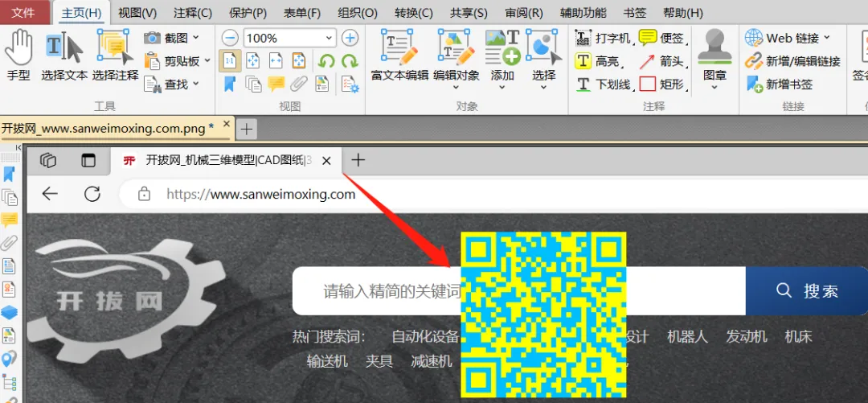The image size is (868, 403).
Task: Toggle Bookmarks pane icon in ribbon View group
Action: (230, 84)
